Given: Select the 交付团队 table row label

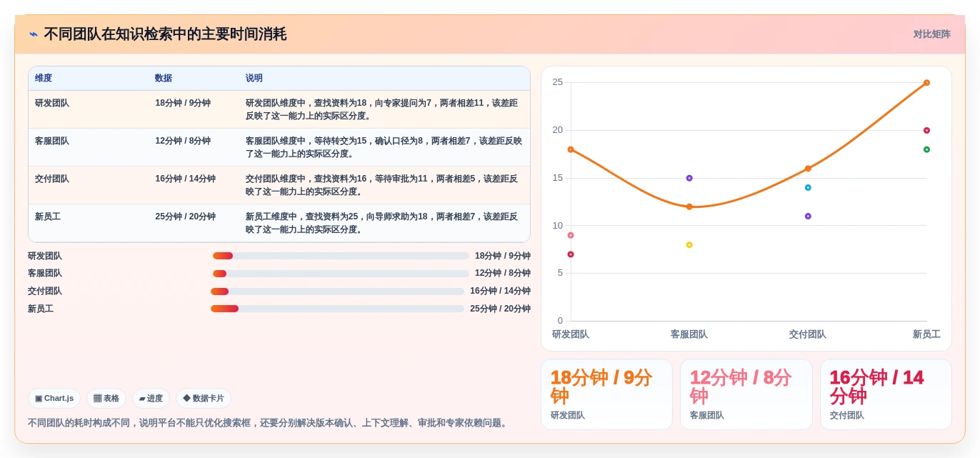Looking at the screenshot, I should pos(52,179).
